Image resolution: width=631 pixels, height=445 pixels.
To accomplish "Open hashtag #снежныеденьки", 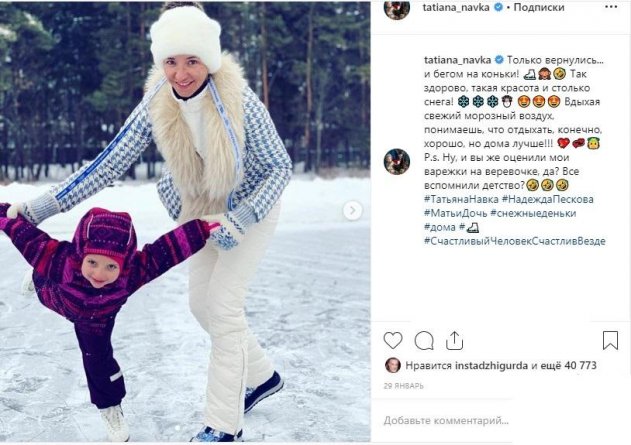I will coord(533,213).
